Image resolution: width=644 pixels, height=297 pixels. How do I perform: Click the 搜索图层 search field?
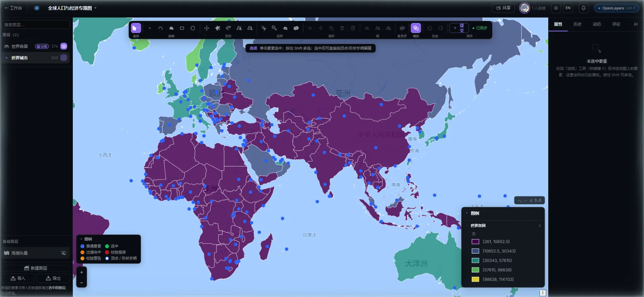tap(35, 25)
